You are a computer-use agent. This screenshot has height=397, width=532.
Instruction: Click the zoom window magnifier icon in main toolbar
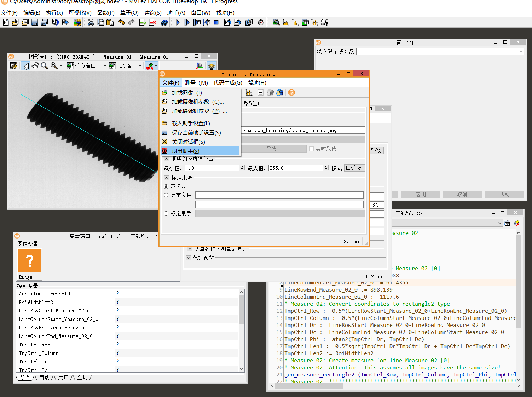coord(276,22)
